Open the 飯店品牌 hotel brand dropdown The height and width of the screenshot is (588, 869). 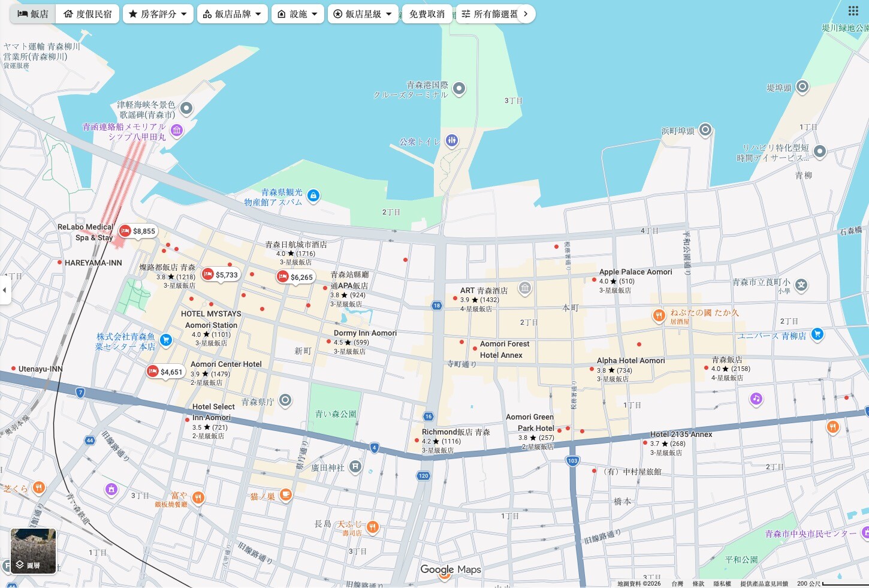pos(232,14)
